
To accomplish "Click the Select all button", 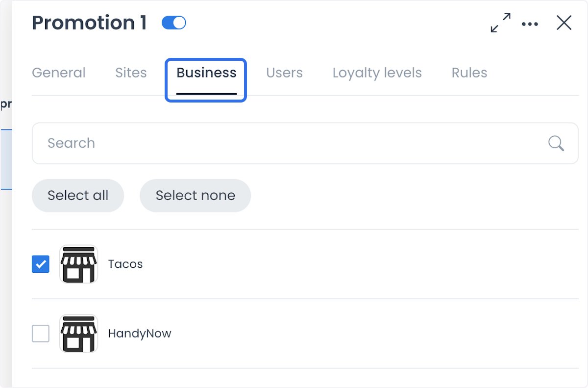I will pos(78,195).
